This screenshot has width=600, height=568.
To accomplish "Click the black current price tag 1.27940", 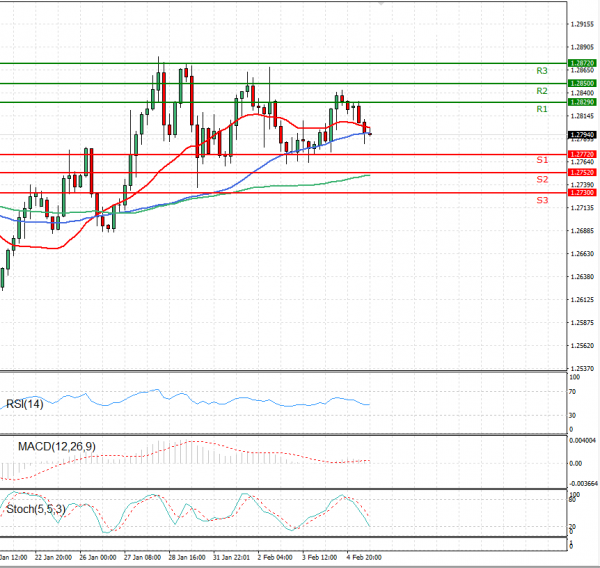I will pyautogui.click(x=582, y=135).
